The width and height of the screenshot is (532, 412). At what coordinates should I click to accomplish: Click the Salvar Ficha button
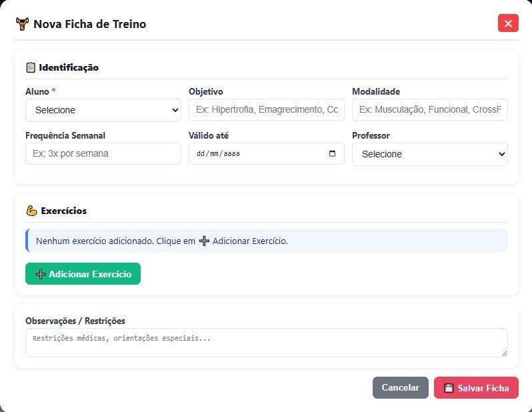(x=476, y=387)
